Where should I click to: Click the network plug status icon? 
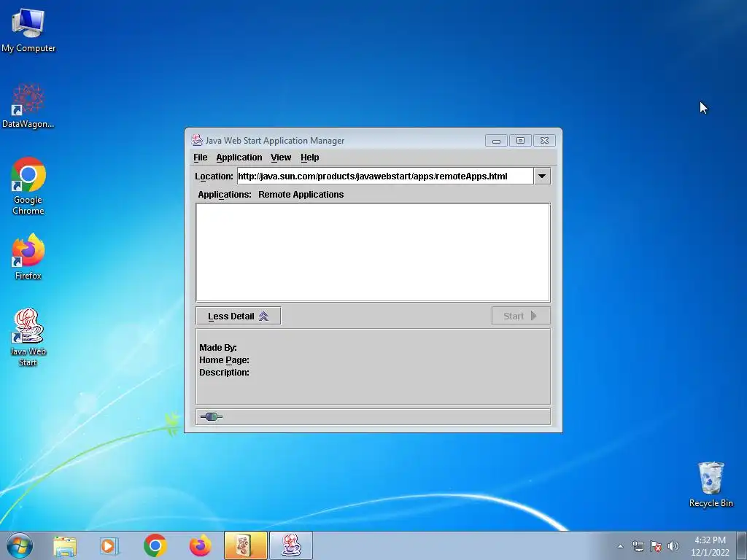211,416
